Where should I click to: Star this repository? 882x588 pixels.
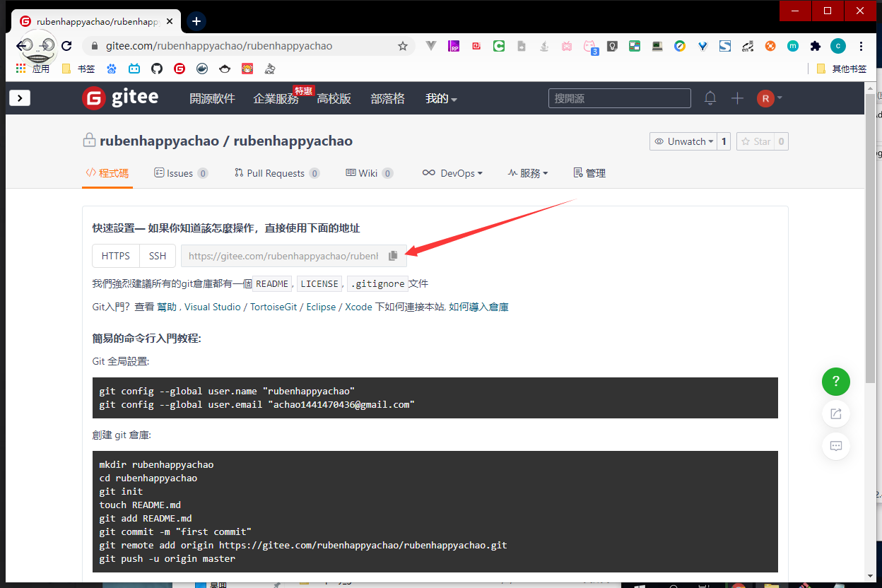(x=755, y=141)
